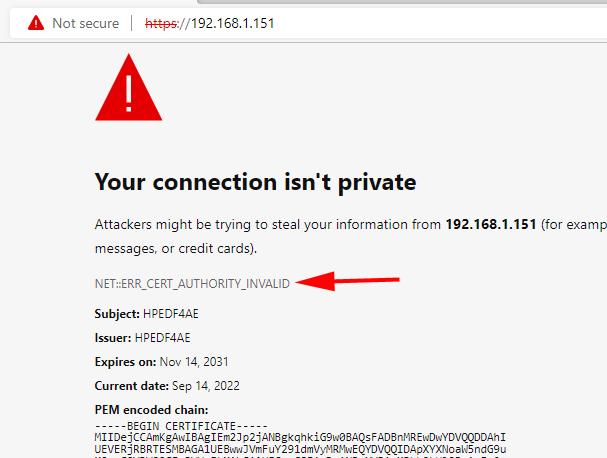Click the Not secure warning icon
Screen dimensions: 607x458
point(36,22)
